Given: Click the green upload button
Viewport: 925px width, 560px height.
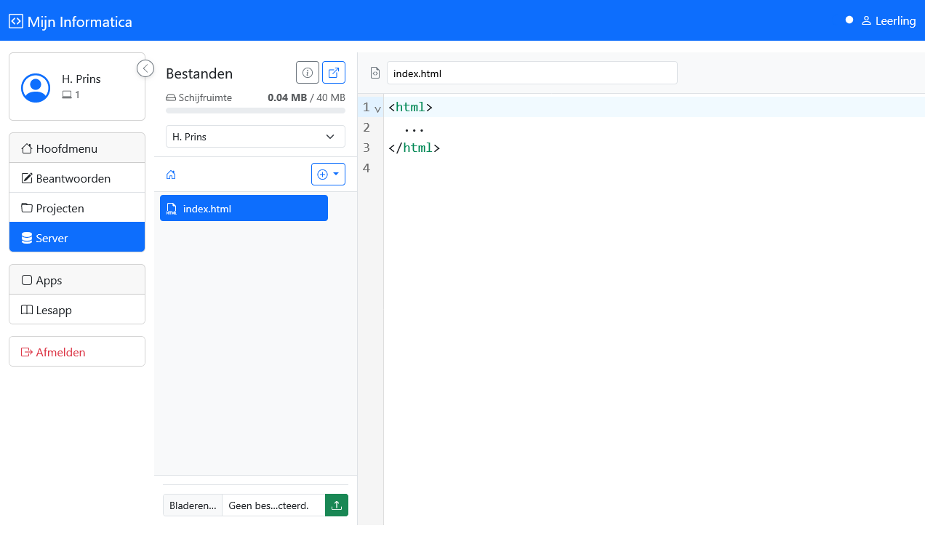Looking at the screenshot, I should (x=337, y=505).
